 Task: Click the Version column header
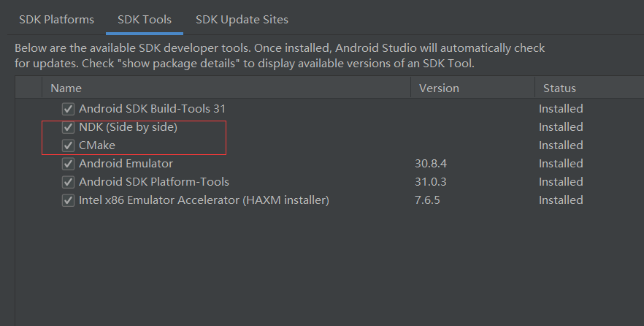(439, 88)
